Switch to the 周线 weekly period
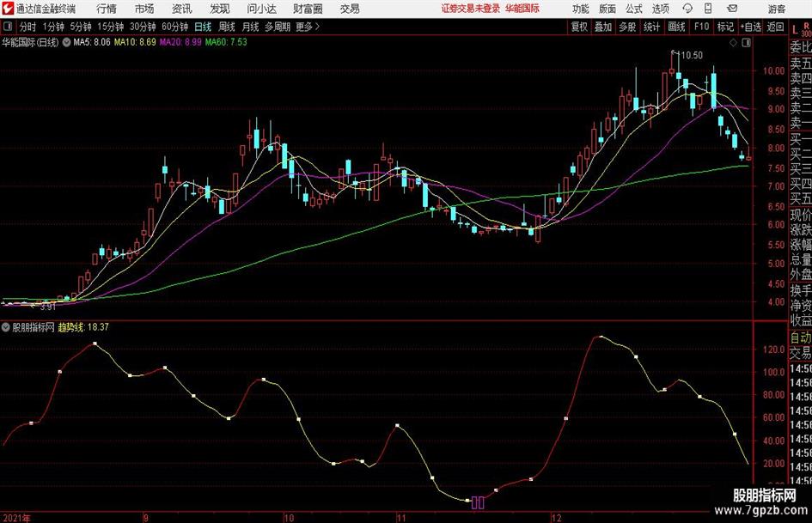This screenshot has width=812, height=523. pos(227,27)
